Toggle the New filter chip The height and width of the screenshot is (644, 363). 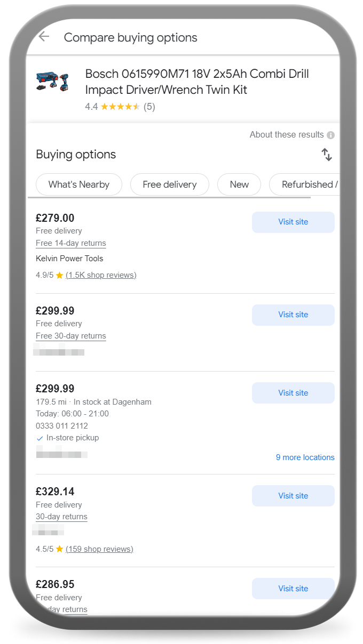[239, 184]
